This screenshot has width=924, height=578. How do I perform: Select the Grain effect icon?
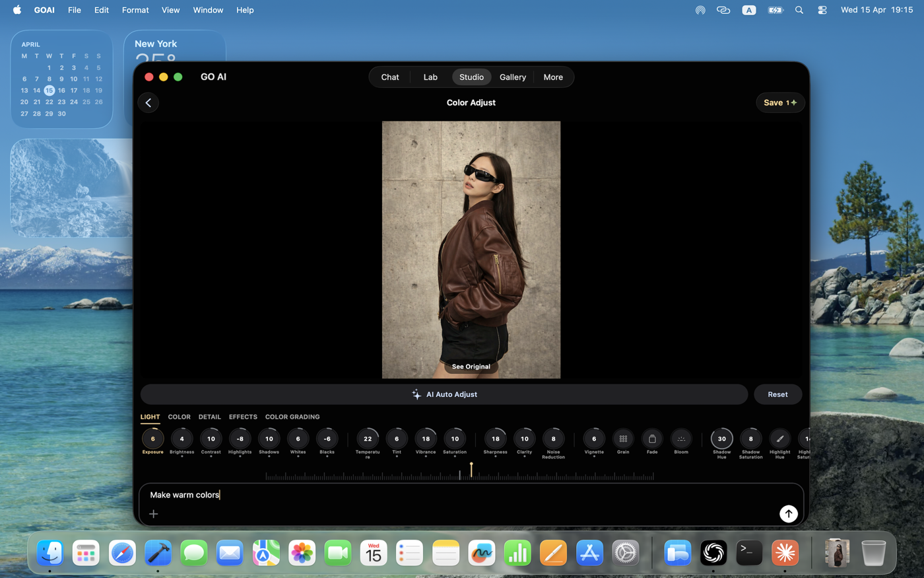pos(622,439)
